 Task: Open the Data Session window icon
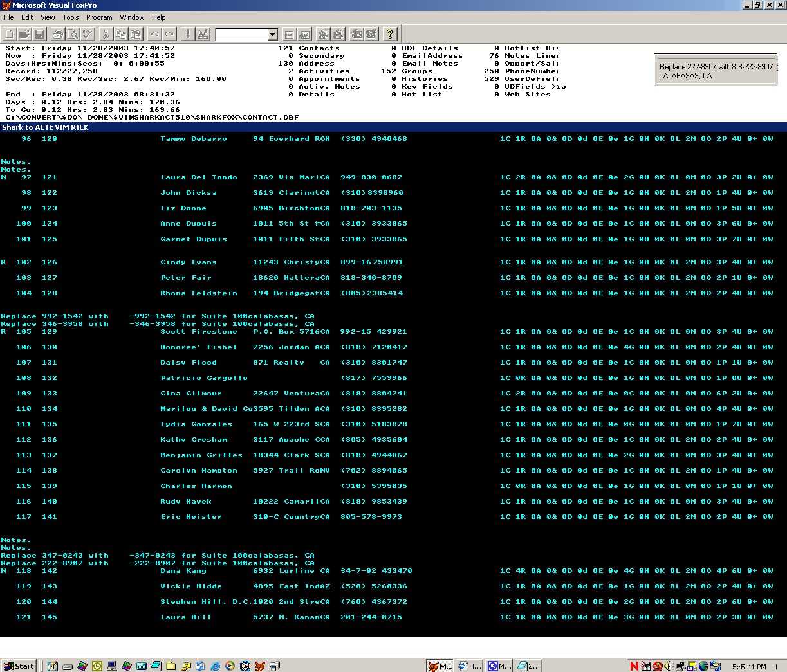coord(304,34)
